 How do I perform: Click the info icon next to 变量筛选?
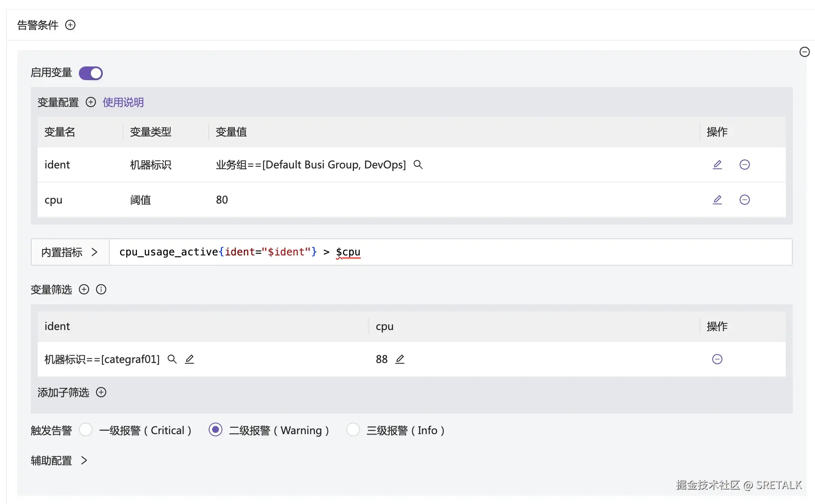tap(101, 289)
